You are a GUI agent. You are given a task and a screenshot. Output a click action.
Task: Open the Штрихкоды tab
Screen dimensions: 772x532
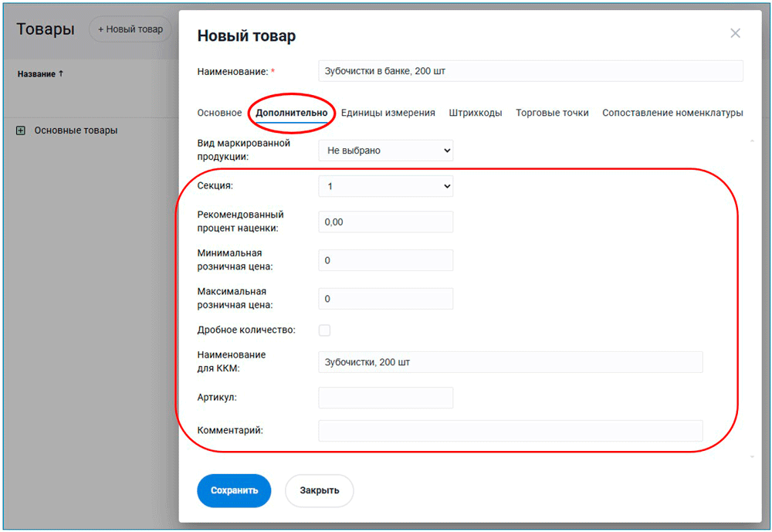point(476,113)
